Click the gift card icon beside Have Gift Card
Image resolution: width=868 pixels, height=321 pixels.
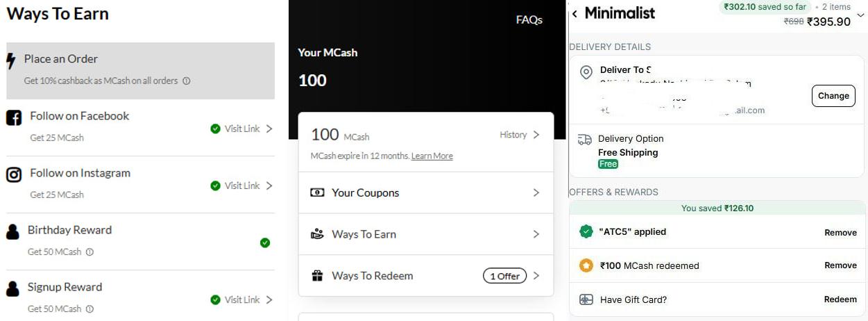coord(586,299)
